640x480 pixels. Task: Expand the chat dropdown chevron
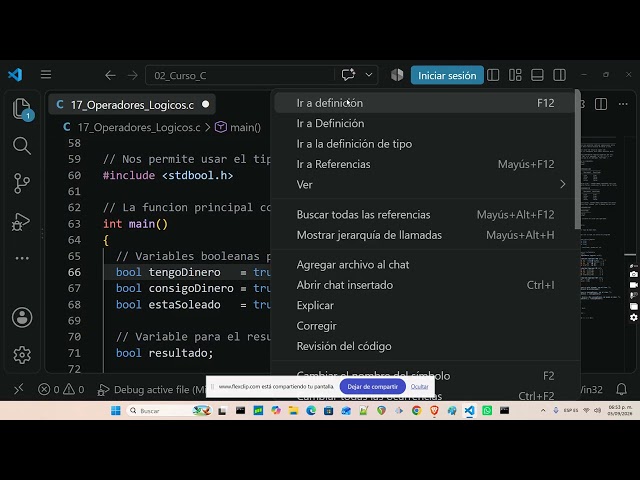click(x=369, y=75)
